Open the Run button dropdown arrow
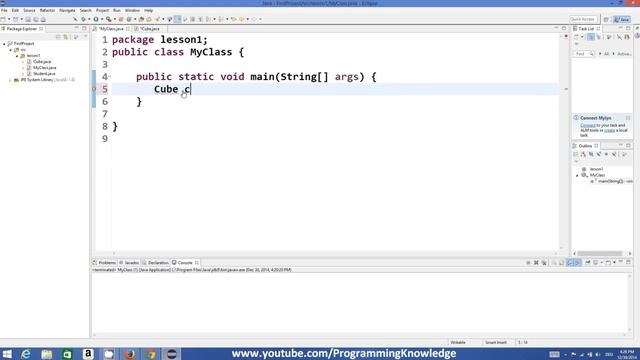640x360 pixels. pyautogui.click(x=102, y=19)
